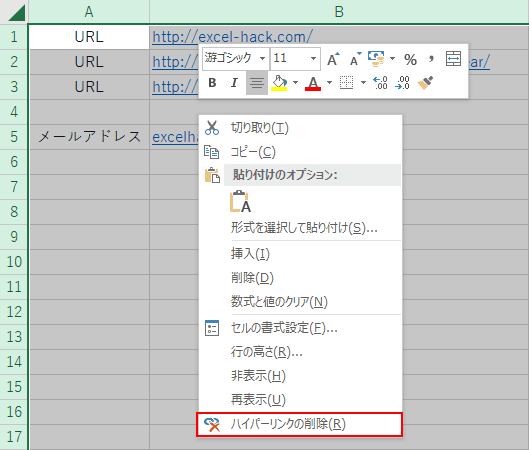Decrease font size with small A icon

[x=356, y=59]
